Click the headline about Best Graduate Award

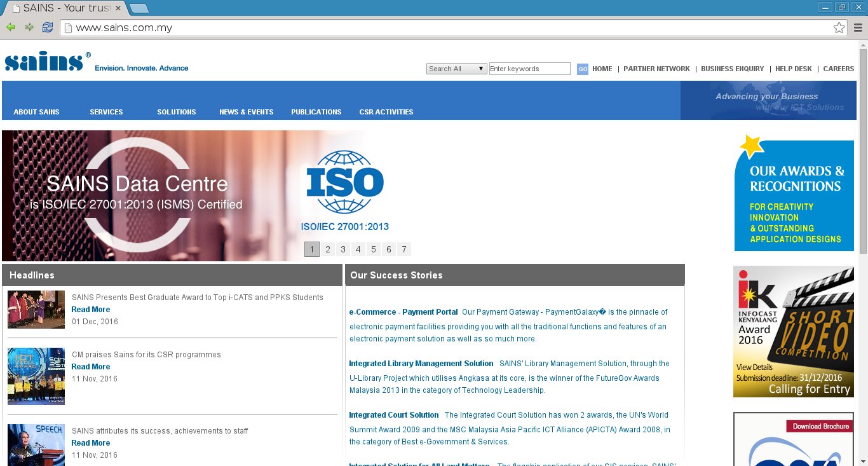pyautogui.click(x=198, y=298)
